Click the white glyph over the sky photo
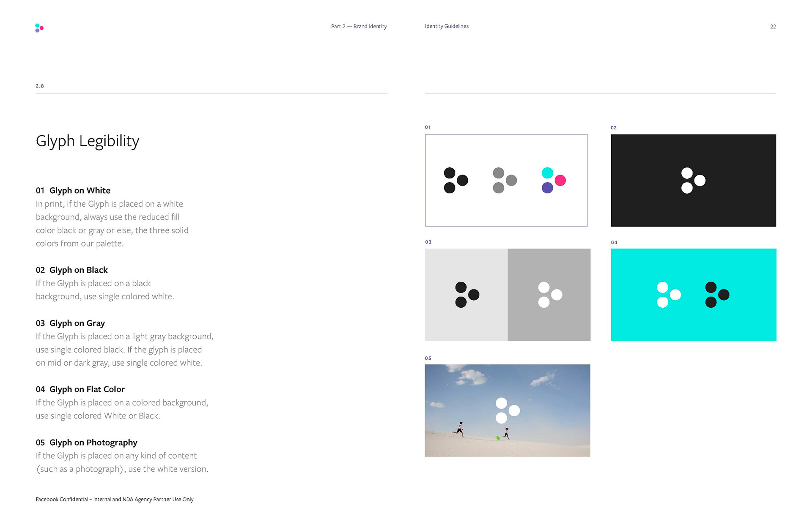Screen dimensions: 812x525 [507, 410]
